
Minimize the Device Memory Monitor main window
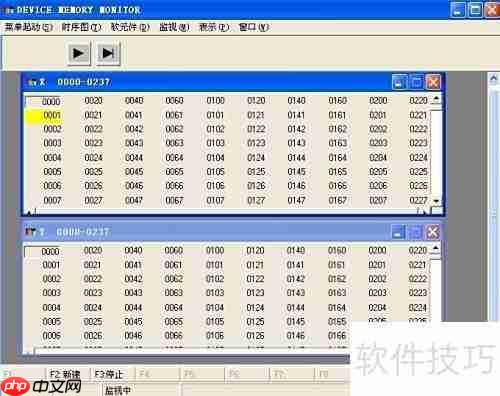457,9
